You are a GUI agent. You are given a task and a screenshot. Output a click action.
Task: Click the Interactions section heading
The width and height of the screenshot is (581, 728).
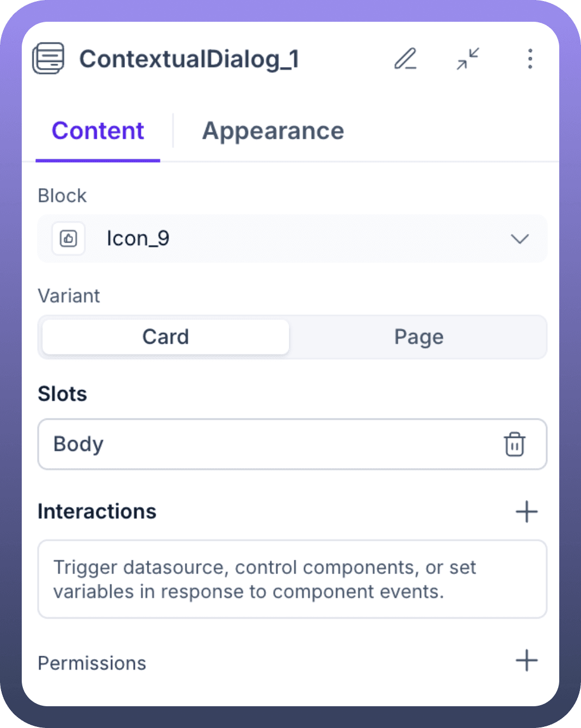tap(97, 511)
